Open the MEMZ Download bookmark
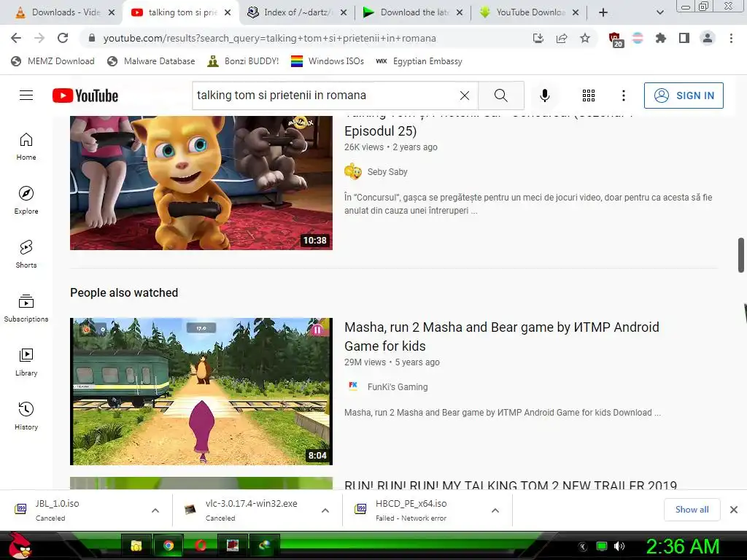747x560 pixels. (x=53, y=61)
